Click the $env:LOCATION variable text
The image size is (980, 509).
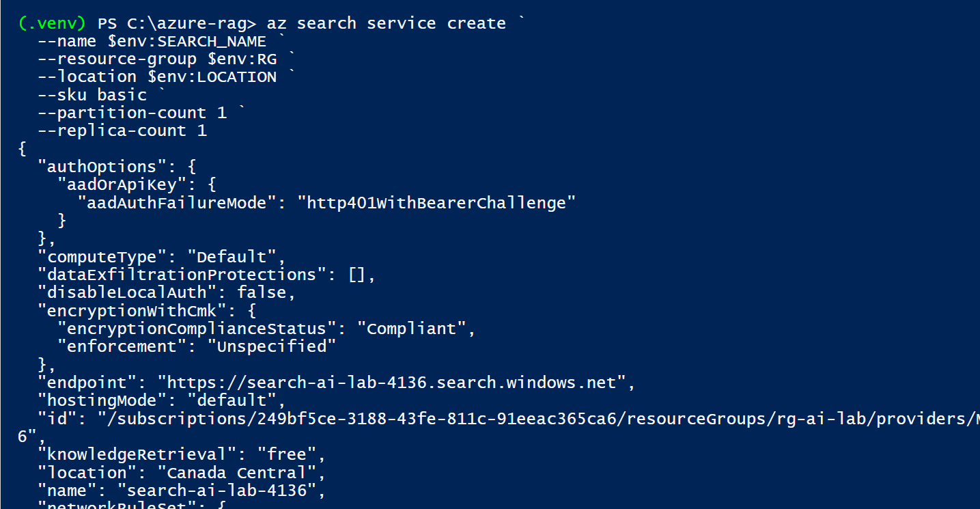pos(212,77)
